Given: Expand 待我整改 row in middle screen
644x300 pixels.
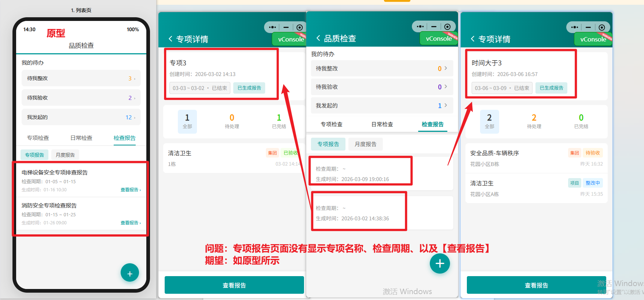Looking at the screenshot, I should point(381,69).
